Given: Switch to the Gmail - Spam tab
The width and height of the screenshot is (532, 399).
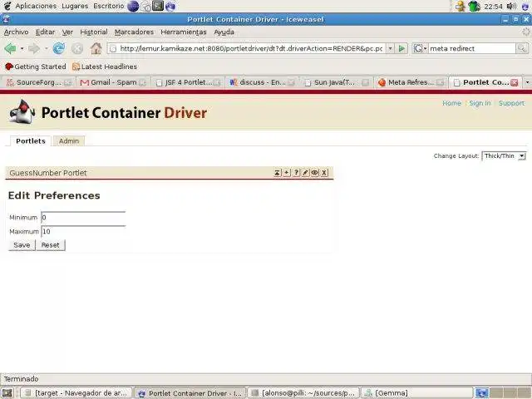Looking at the screenshot, I should click(x=113, y=82).
